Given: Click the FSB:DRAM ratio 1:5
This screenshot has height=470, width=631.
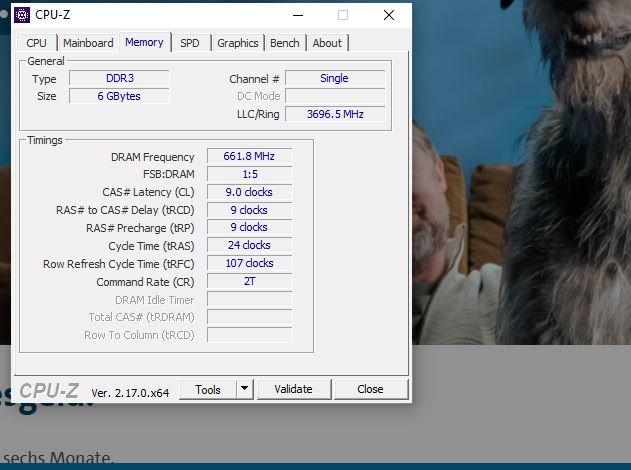Looking at the screenshot, I should (x=250, y=174).
